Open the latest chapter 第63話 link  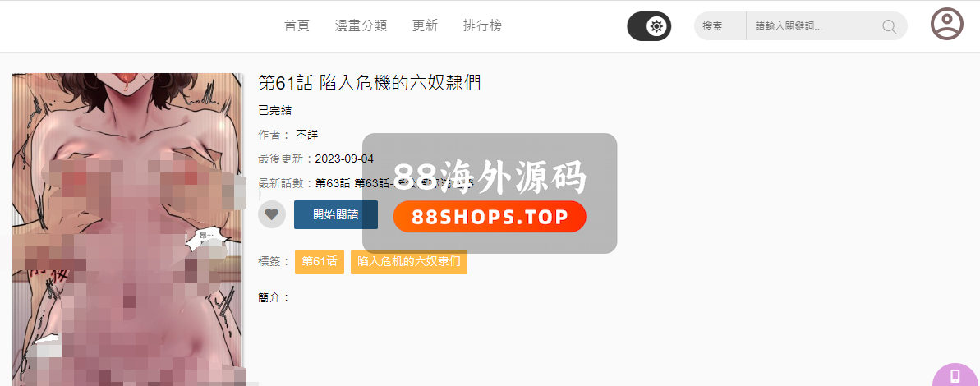point(332,184)
